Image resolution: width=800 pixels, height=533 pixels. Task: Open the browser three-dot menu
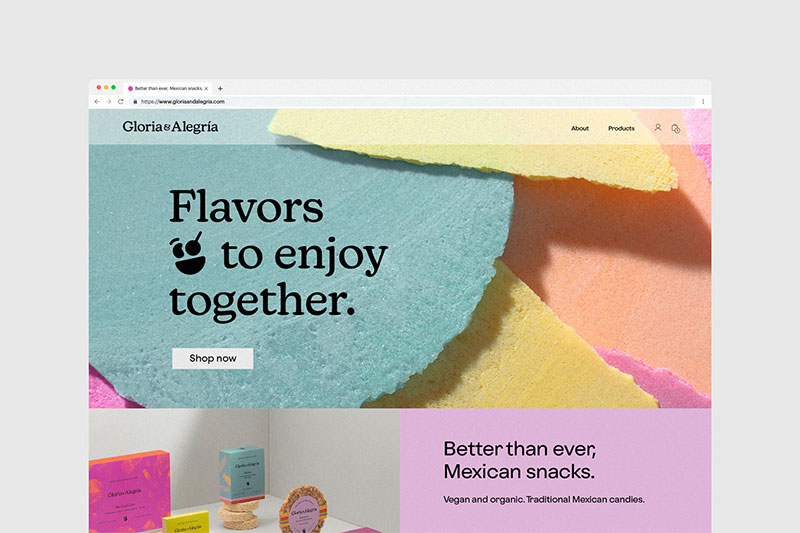tap(703, 101)
